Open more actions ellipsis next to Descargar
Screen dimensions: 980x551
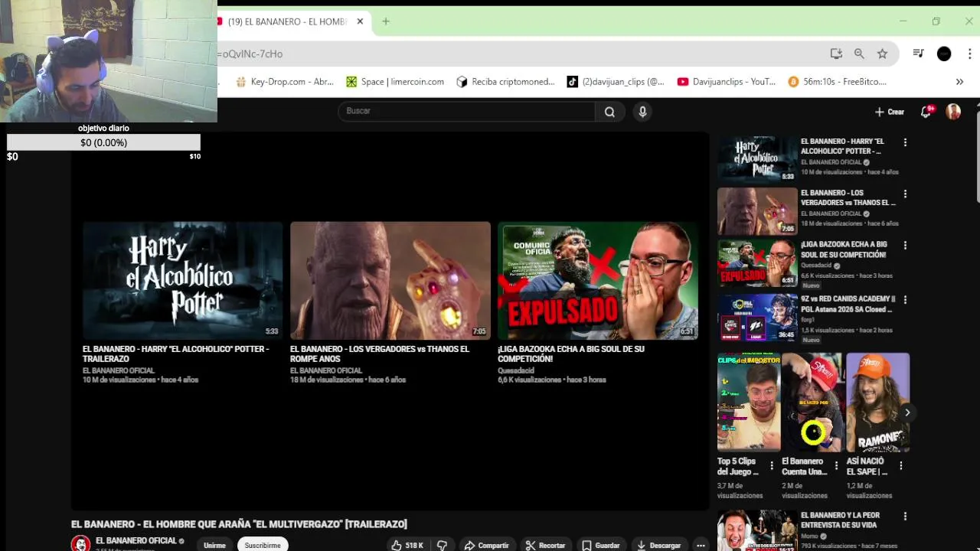pyautogui.click(x=701, y=545)
